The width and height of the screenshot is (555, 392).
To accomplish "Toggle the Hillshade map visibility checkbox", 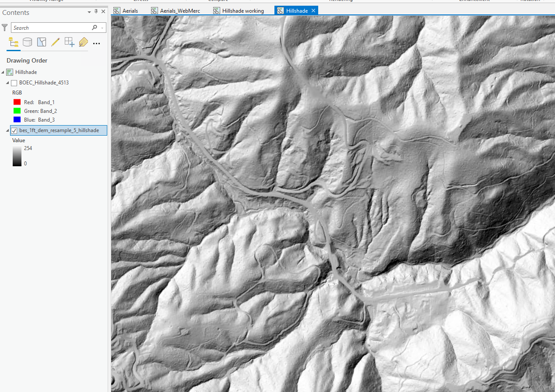I will click(9, 72).
